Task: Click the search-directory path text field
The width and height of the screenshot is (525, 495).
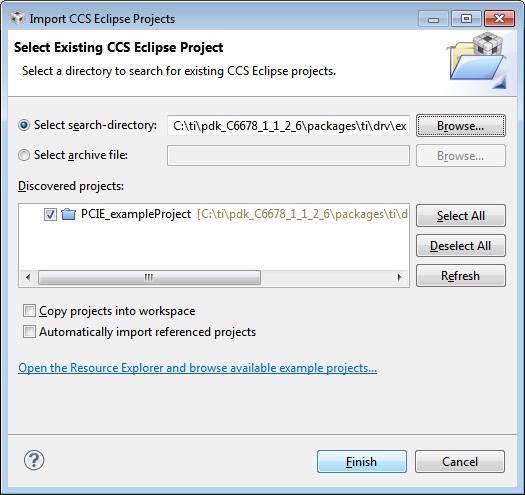Action: pyautogui.click(x=288, y=126)
